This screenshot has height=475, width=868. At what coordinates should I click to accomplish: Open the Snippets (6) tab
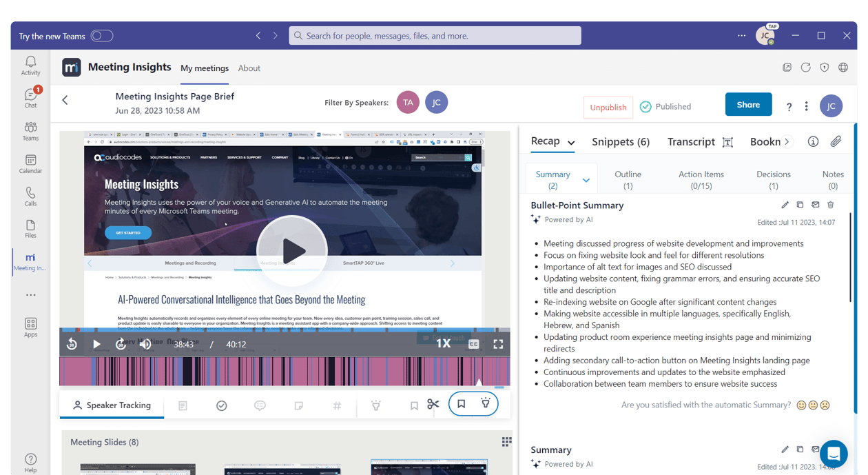pyautogui.click(x=621, y=141)
